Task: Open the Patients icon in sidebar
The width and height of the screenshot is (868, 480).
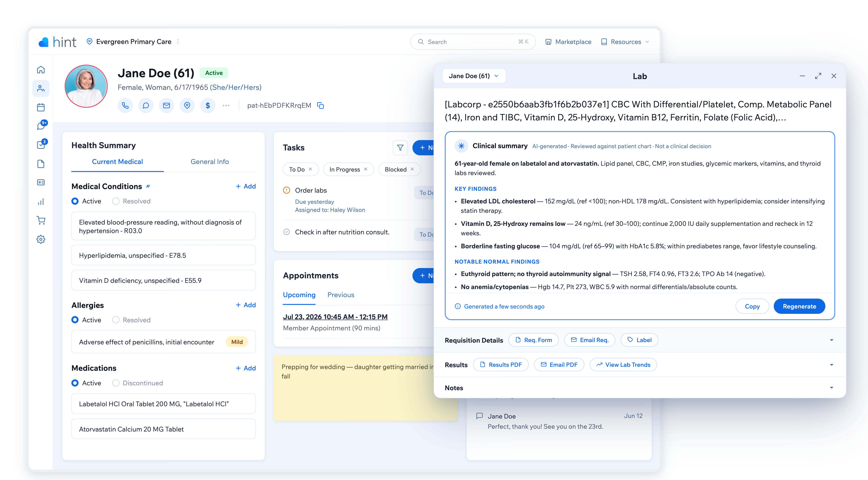Action: 41,88
